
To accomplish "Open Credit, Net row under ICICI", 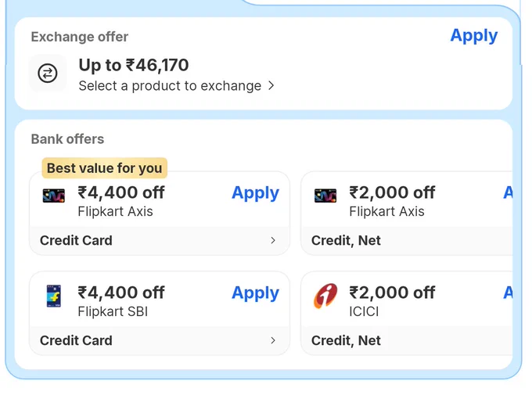I will pos(407,341).
